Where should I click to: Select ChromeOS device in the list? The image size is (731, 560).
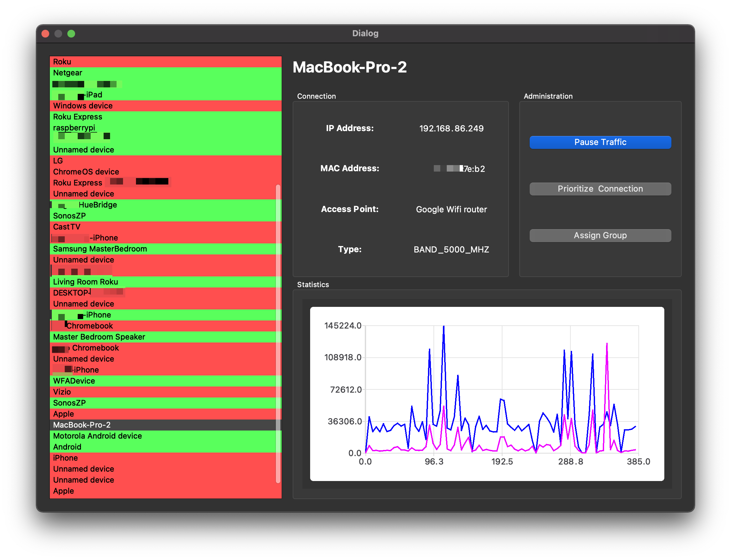click(86, 172)
